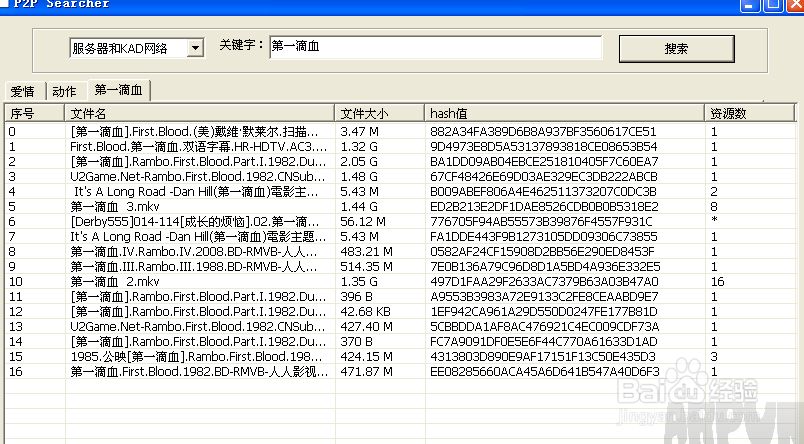This screenshot has height=444, width=804.
Task: Switch to the 动作 tab
Action: tap(65, 91)
